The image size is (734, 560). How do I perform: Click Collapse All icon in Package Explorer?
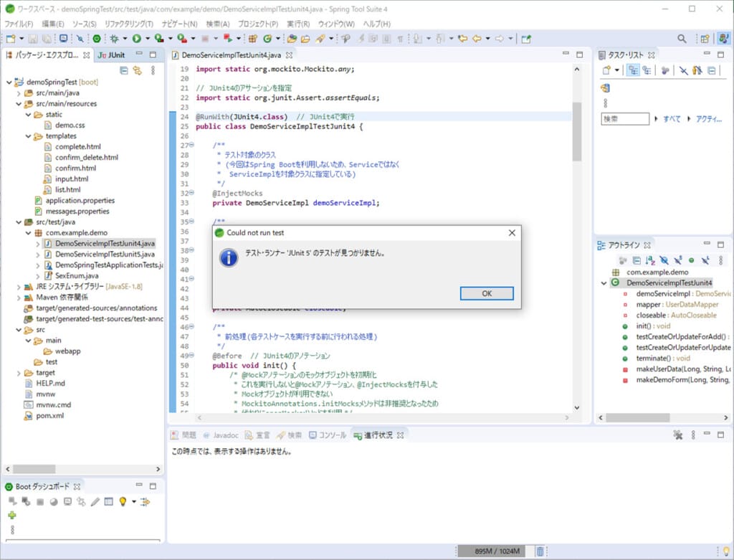tap(123, 71)
